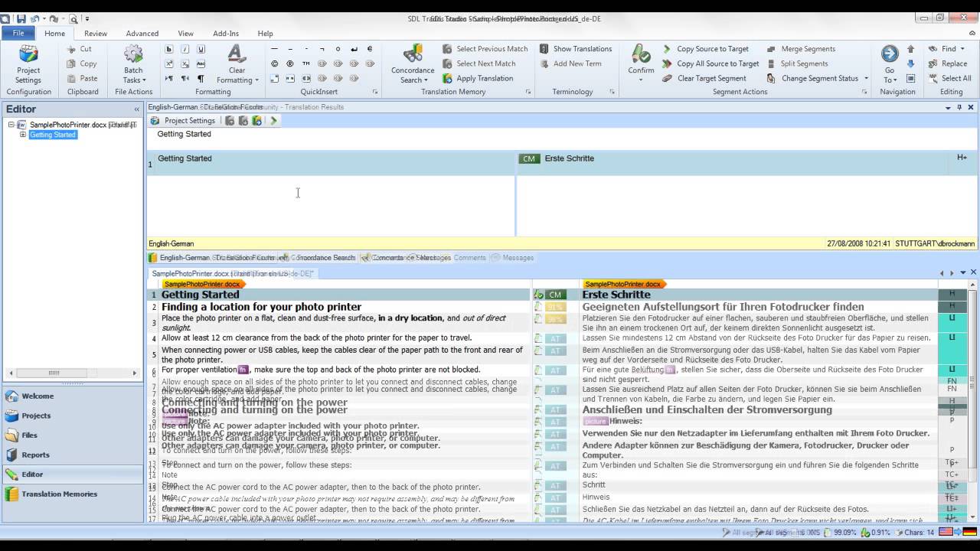Click Copy All Source to Target
The image size is (980, 551).
tap(710, 64)
